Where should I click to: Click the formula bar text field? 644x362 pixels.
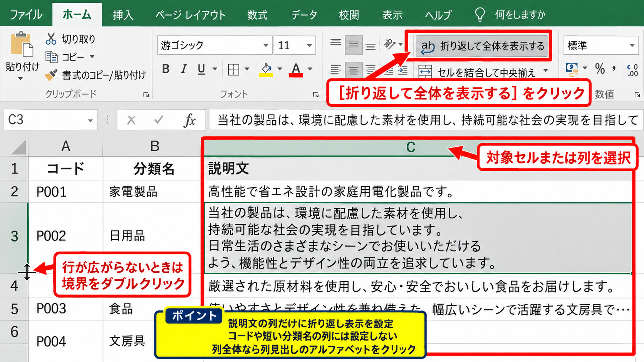(x=426, y=120)
